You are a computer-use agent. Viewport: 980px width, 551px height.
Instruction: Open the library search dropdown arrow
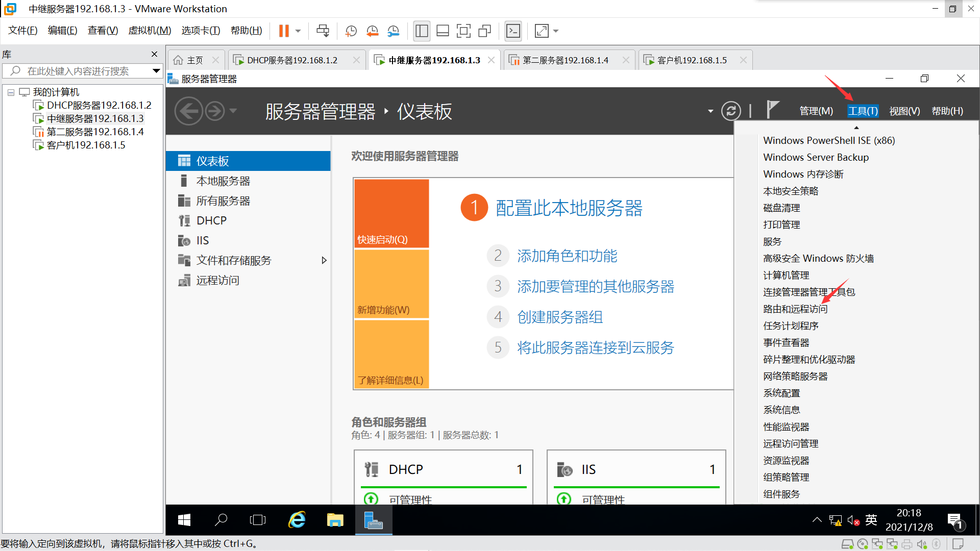point(156,71)
